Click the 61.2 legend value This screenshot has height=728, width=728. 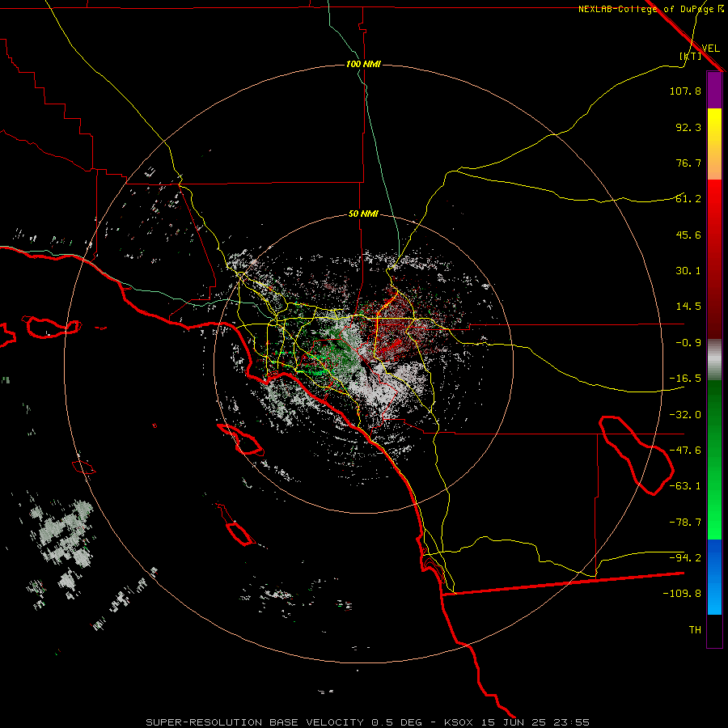coord(688,199)
